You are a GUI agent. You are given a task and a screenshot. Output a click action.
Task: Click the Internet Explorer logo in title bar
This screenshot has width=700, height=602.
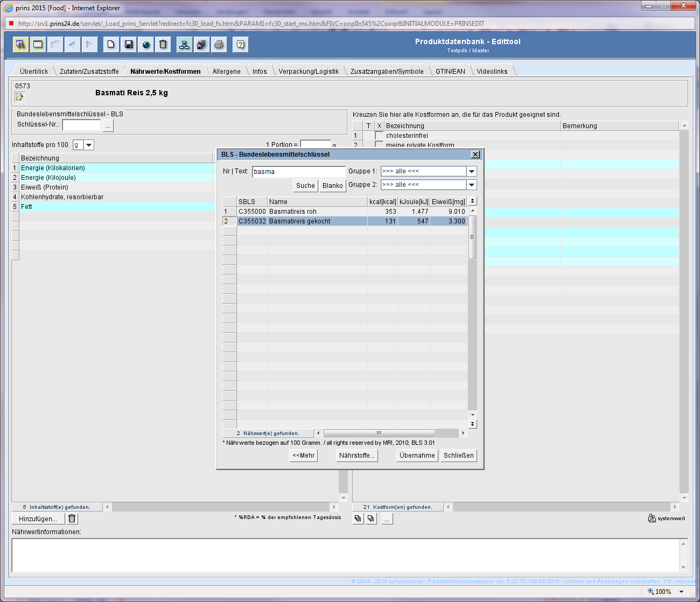pyautogui.click(x=9, y=8)
